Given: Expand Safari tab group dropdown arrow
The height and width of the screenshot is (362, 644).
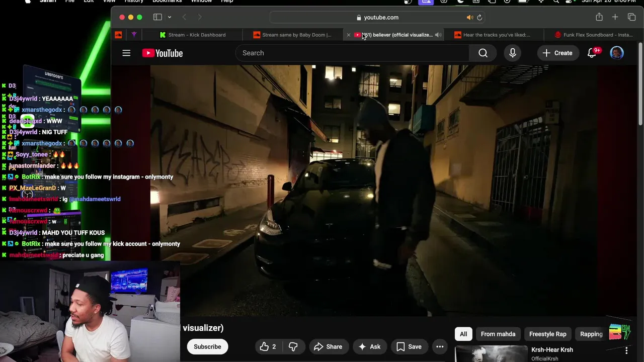Looking at the screenshot, I should tap(170, 17).
